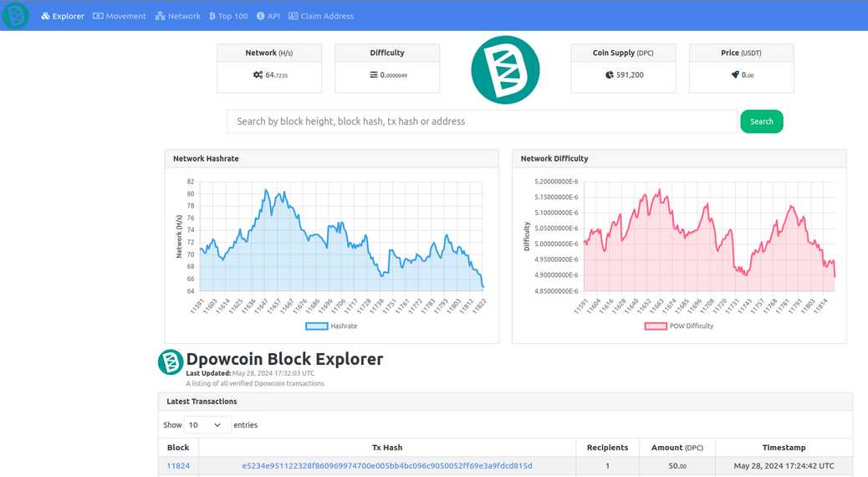This screenshot has width=868, height=477.
Task: Click the API info circle icon
Action: pos(260,16)
